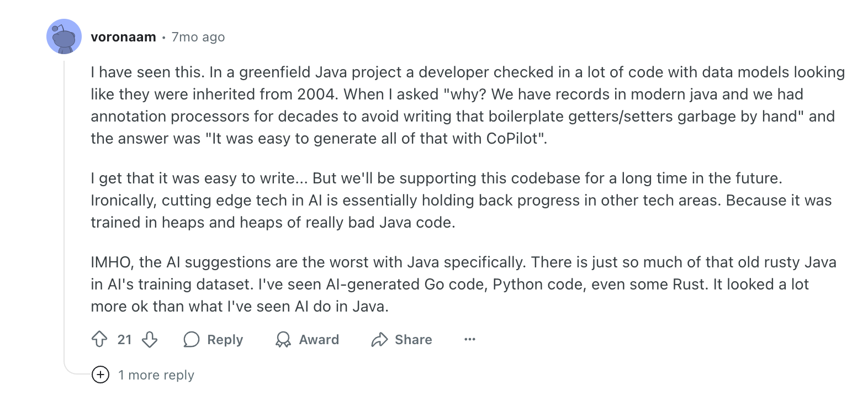Open the "7mo ago" comment permalink
The image size is (868, 411).
[198, 37]
